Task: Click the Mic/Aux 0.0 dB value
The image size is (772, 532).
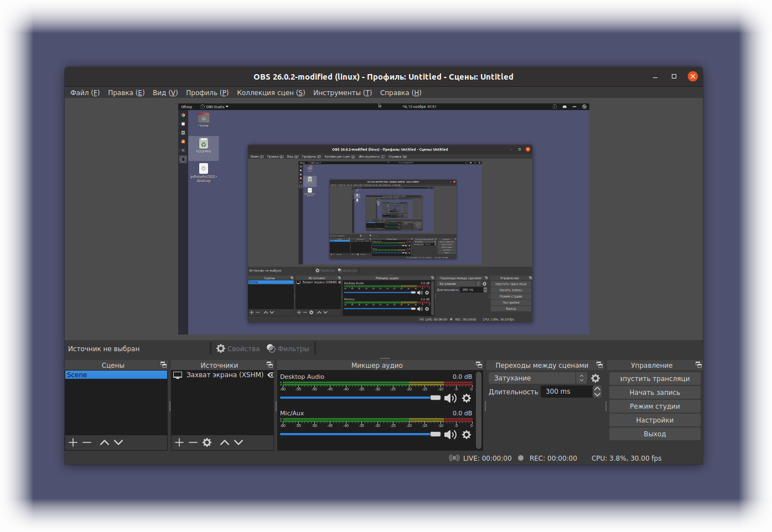Action: click(x=462, y=413)
